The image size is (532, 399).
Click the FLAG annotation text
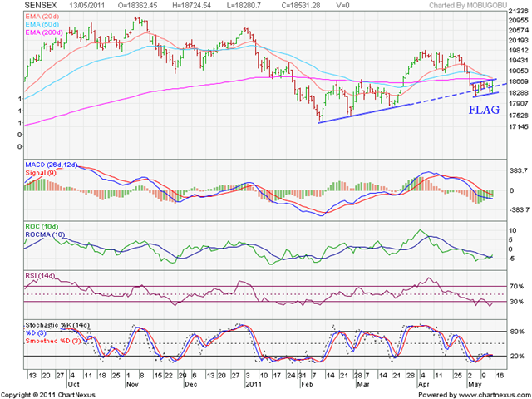[484, 110]
